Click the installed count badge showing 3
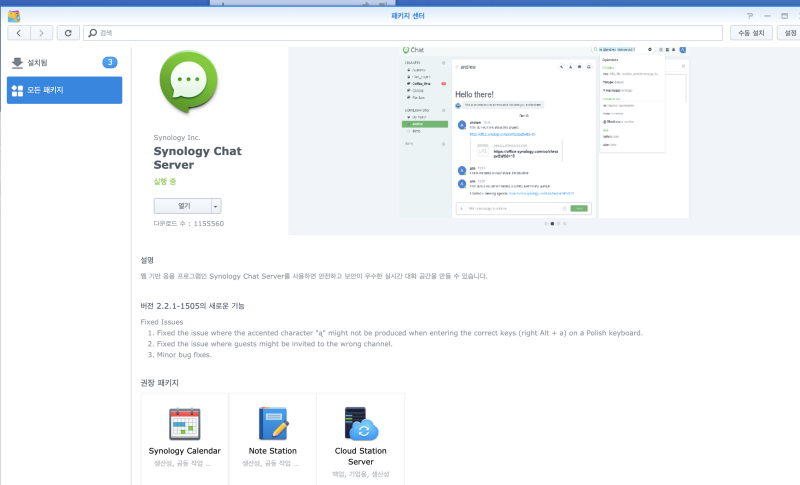Image resolution: width=800 pixels, height=485 pixels. point(110,62)
